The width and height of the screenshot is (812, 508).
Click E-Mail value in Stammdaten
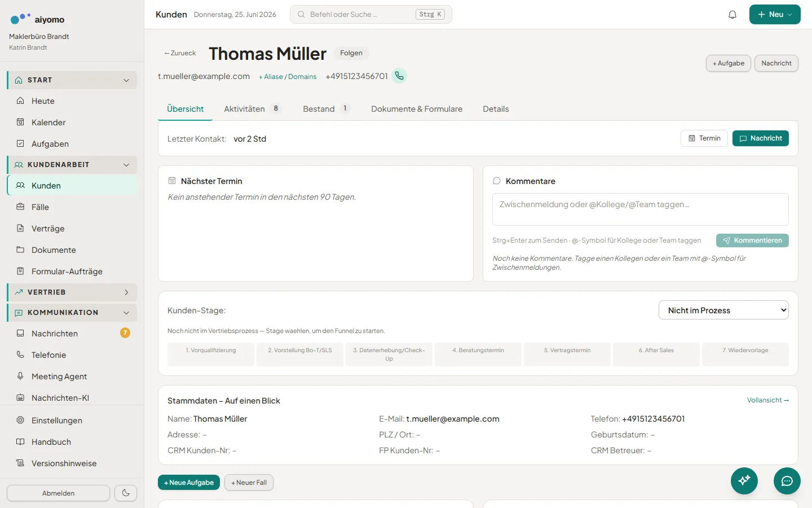[453, 419]
